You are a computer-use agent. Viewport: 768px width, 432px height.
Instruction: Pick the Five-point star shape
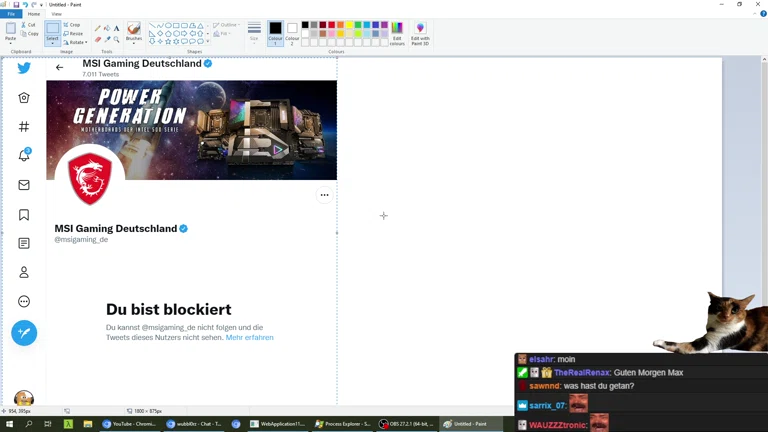[168, 42]
